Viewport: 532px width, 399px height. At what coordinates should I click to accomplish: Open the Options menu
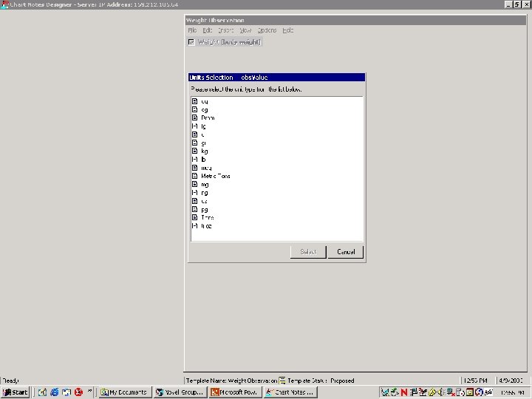(267, 30)
